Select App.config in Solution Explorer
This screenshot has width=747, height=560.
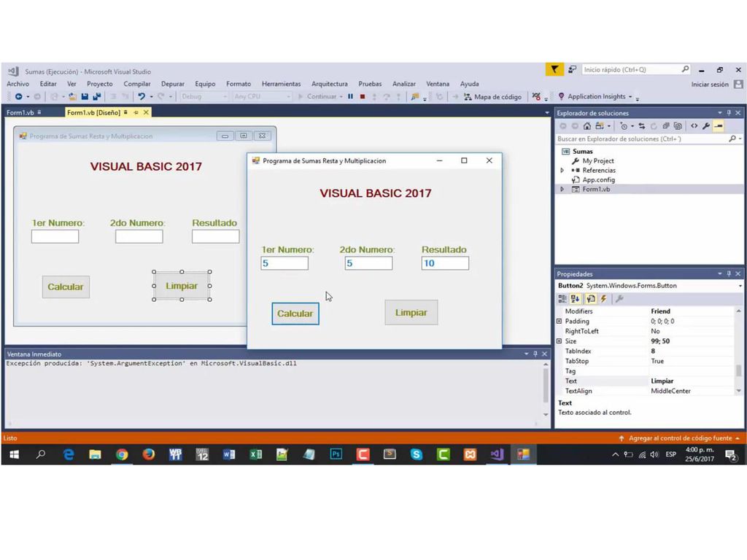tap(598, 179)
